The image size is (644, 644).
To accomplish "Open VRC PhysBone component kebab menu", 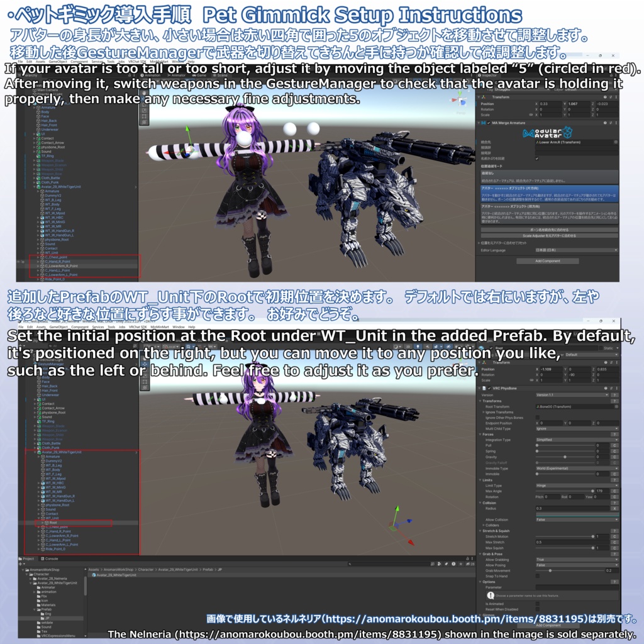I will (616, 388).
